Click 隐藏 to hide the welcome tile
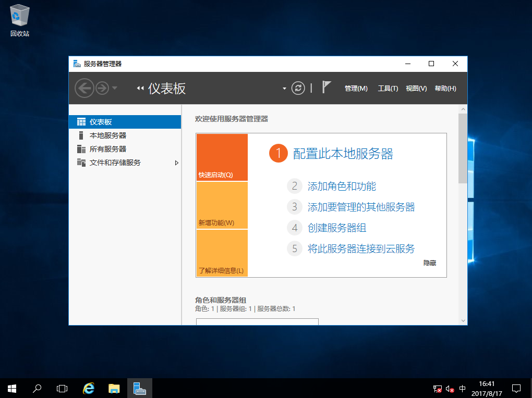The width and height of the screenshot is (532, 398). pos(430,263)
